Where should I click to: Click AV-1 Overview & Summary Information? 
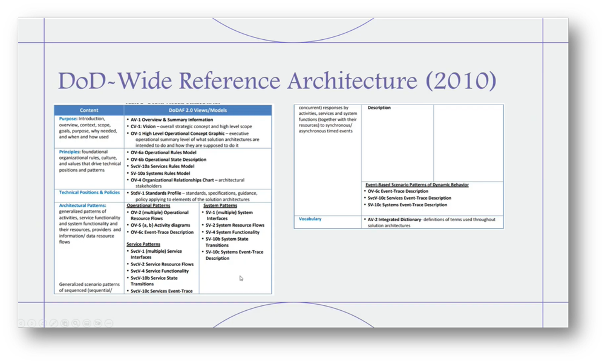172,120
